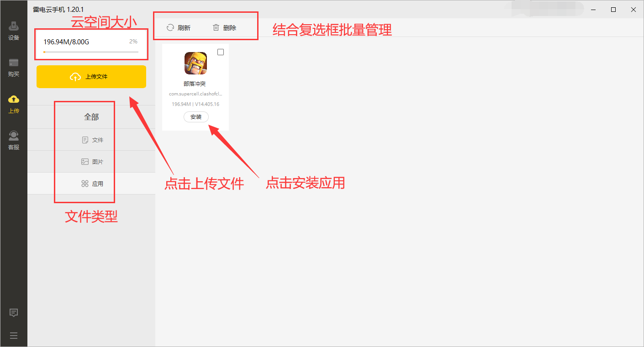644x347 pixels.
Task: Open the 客服 (Customer service) sidebar section
Action: coord(14,141)
